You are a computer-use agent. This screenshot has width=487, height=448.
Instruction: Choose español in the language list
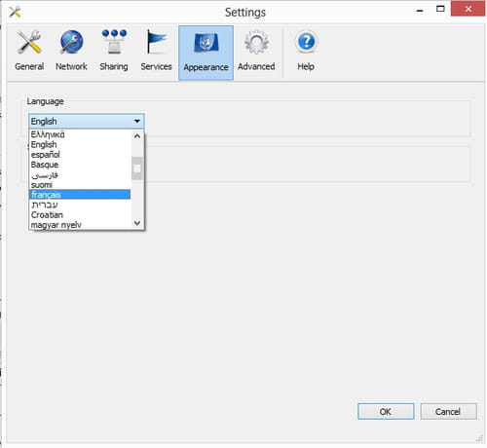point(80,155)
